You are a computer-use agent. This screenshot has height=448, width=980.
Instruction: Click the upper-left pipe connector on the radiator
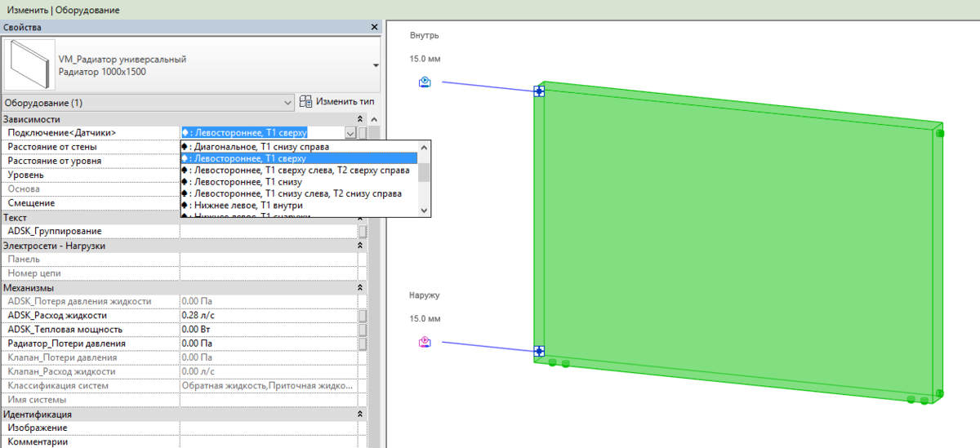point(539,91)
